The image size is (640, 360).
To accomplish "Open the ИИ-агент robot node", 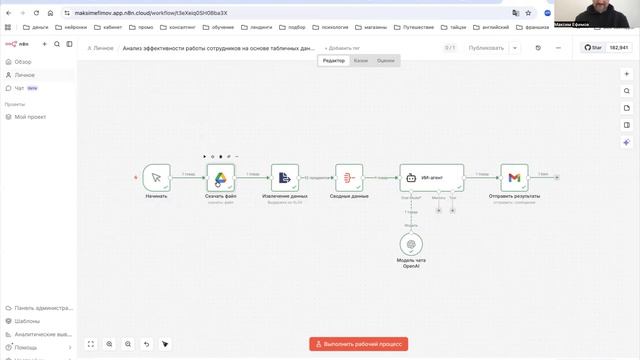I will (x=432, y=178).
